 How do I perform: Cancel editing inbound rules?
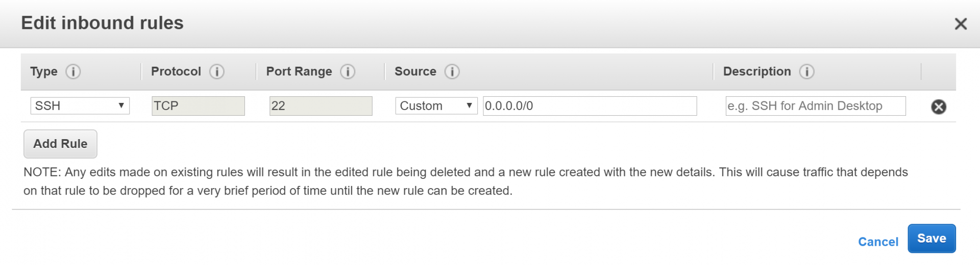pyautogui.click(x=878, y=242)
